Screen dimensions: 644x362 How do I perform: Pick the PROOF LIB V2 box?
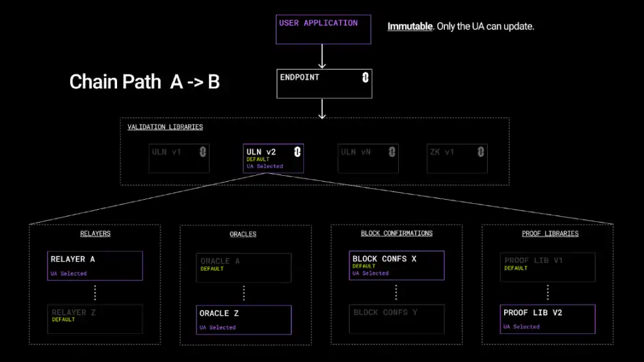[548, 319]
